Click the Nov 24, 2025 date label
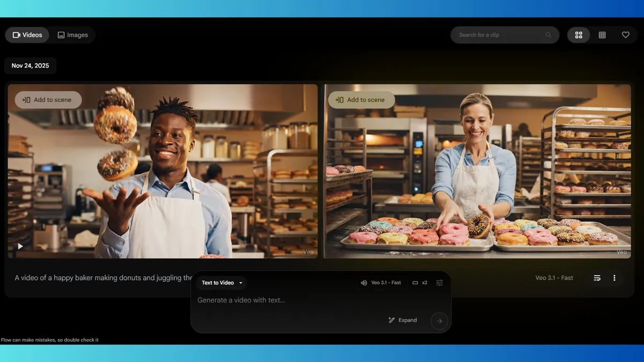This screenshot has height=362, width=644. 30,66
